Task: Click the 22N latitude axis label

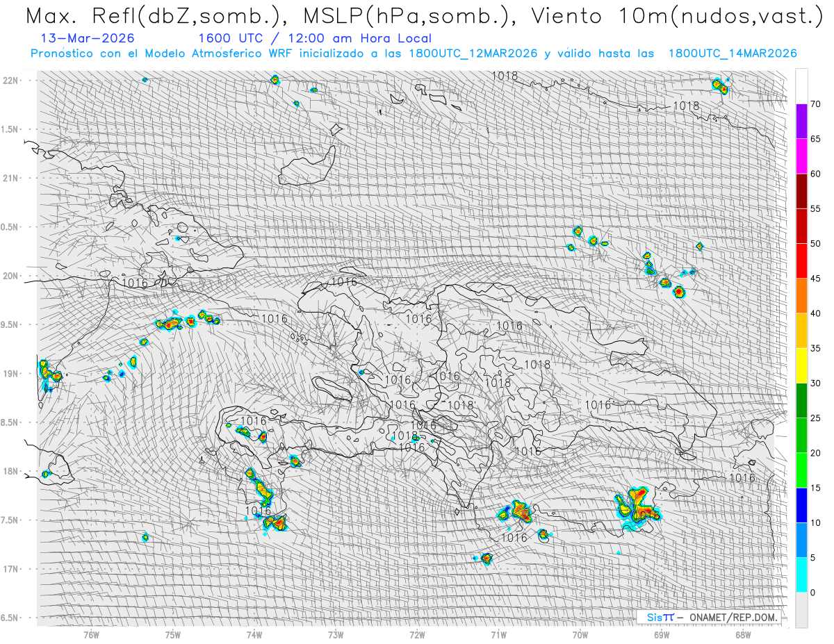Action: coord(10,81)
